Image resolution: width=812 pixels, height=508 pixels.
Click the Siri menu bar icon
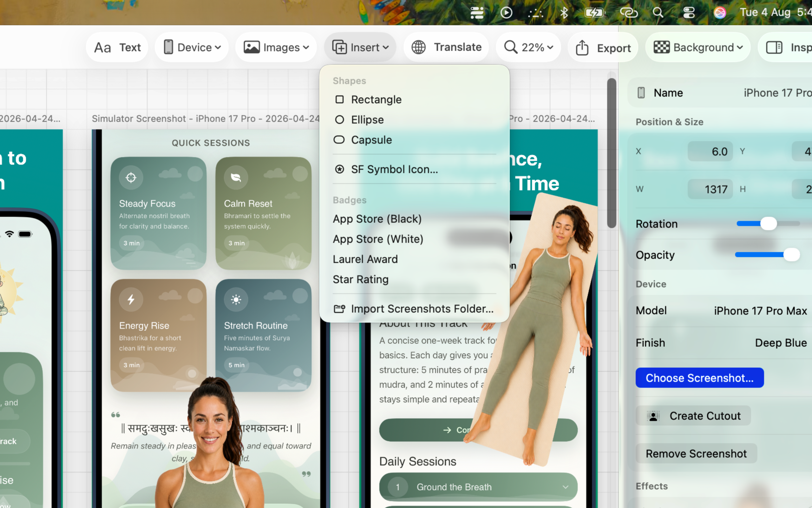pyautogui.click(x=719, y=13)
